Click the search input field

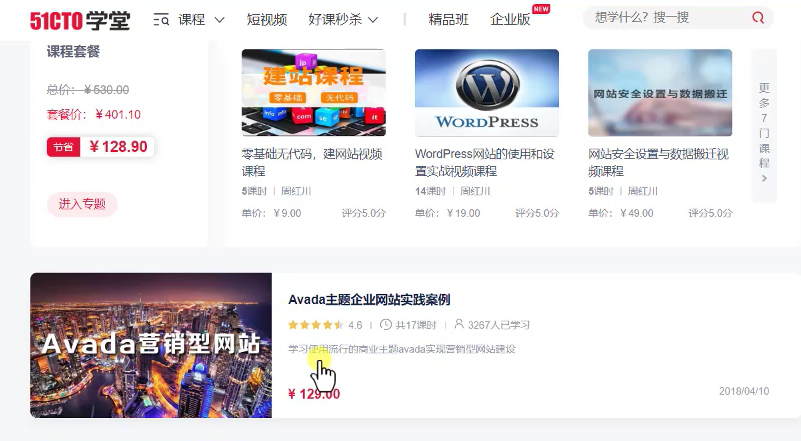pos(665,18)
